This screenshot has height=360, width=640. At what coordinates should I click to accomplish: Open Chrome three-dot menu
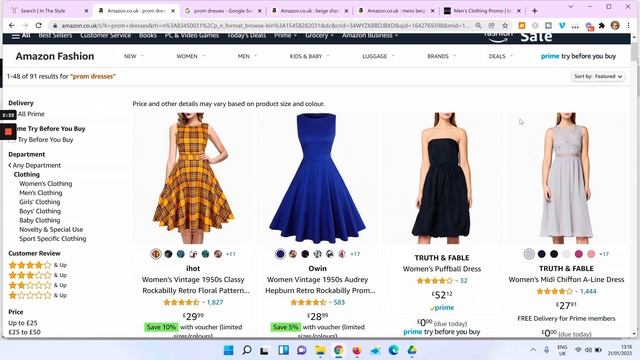coord(629,25)
